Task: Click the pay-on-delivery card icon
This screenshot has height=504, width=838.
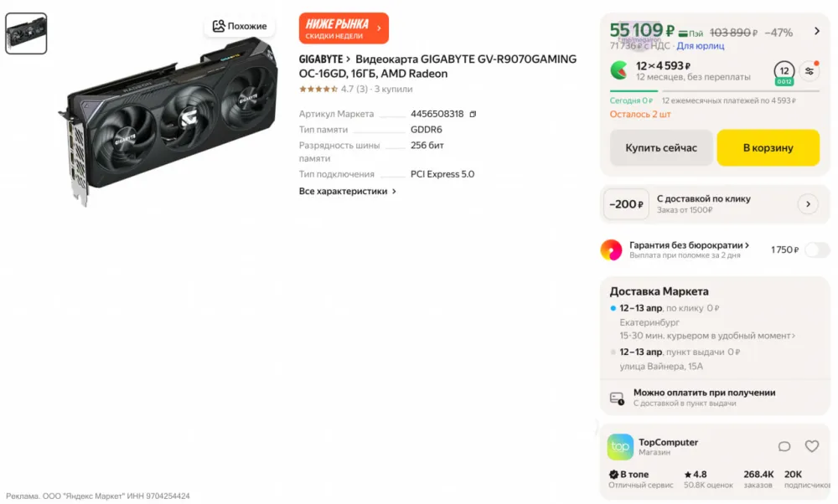Action: point(618,398)
